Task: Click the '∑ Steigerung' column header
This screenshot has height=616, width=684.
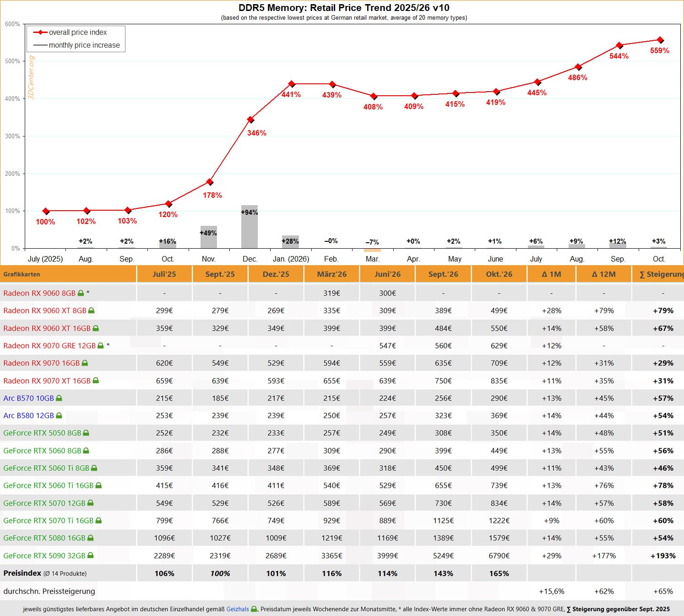Action: click(x=658, y=274)
